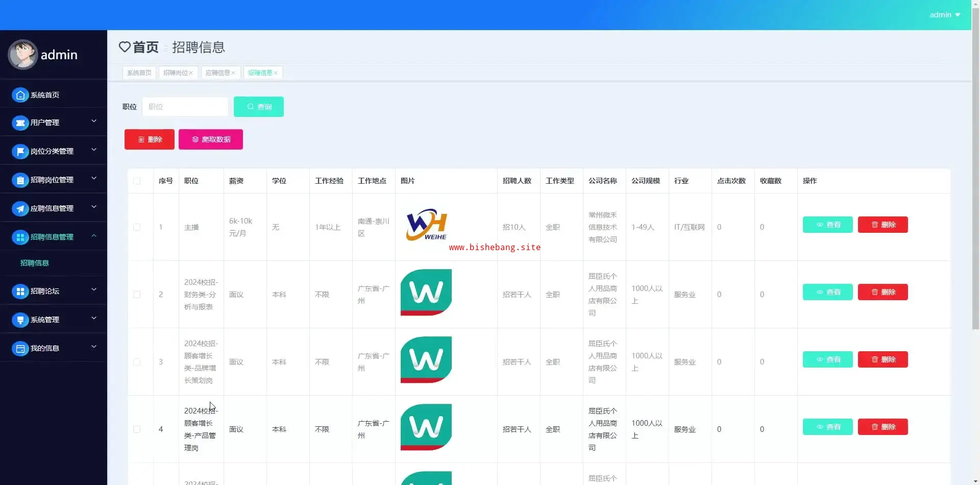Select the checkbox for row 4
980x485 pixels.
(x=137, y=429)
